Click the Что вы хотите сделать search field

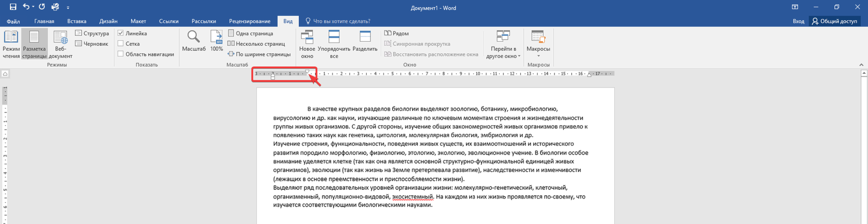341,21
